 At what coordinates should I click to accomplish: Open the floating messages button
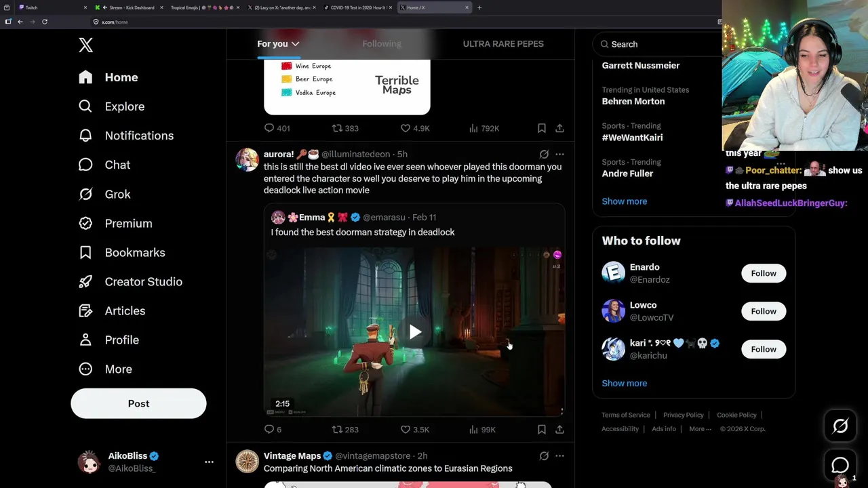click(840, 465)
